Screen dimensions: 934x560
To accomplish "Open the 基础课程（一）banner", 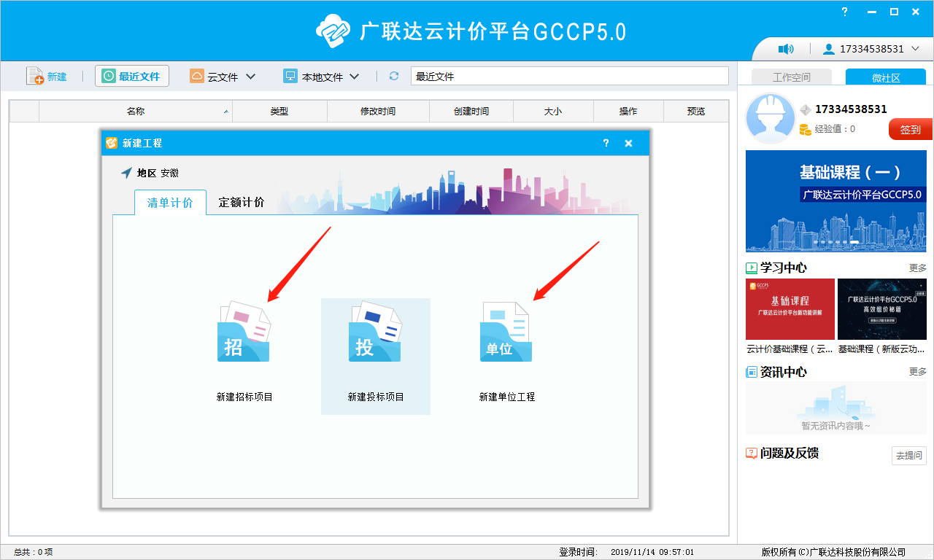I will coord(836,201).
